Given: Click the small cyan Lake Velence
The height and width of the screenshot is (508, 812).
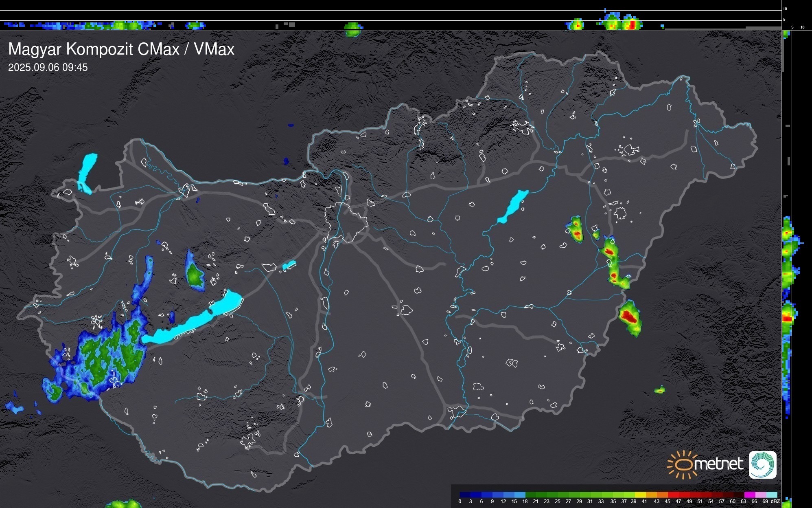Looking at the screenshot, I should [x=289, y=266].
